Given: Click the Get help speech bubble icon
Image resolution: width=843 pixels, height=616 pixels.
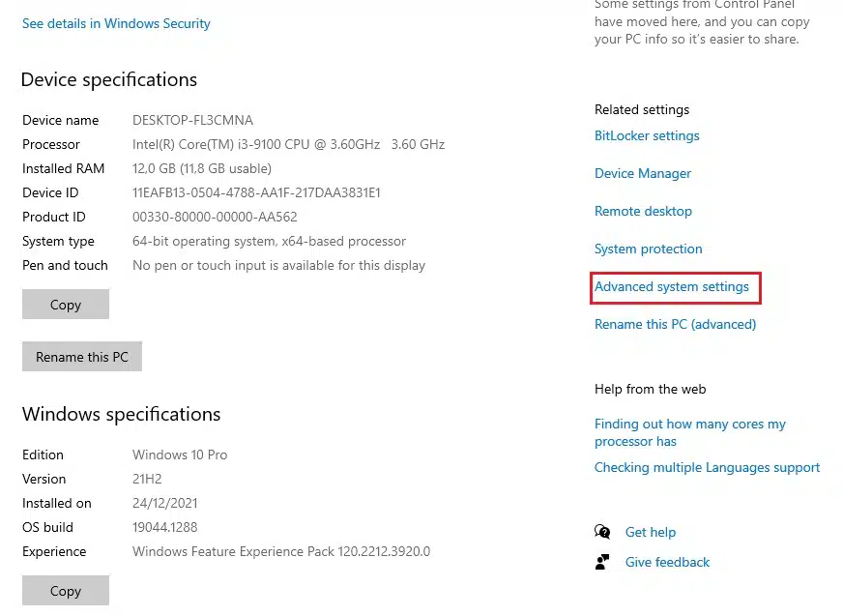Looking at the screenshot, I should click(602, 532).
